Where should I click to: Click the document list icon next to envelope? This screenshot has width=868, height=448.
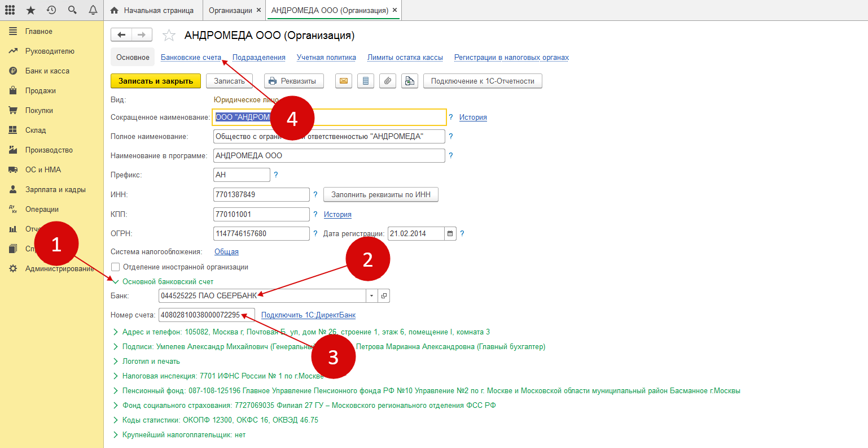coord(366,81)
